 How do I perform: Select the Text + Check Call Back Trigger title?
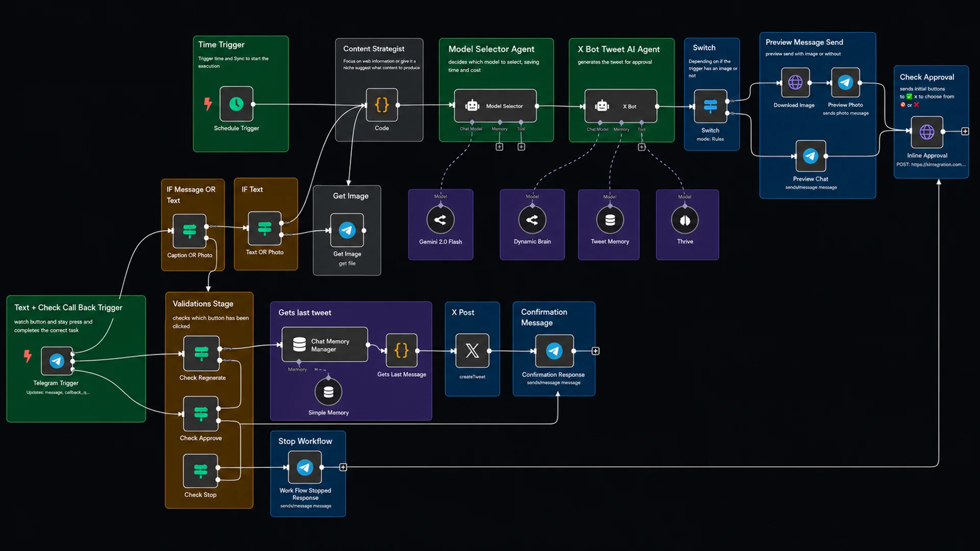coord(68,308)
